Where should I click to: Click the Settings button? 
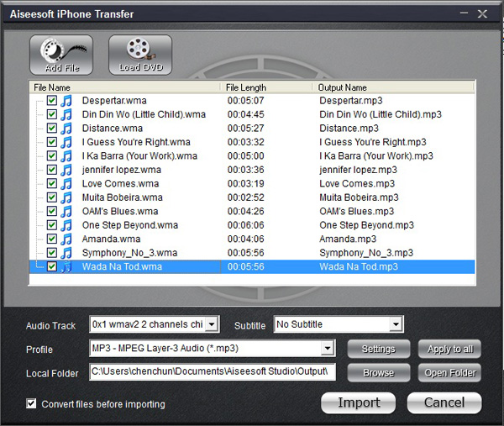tap(379, 349)
